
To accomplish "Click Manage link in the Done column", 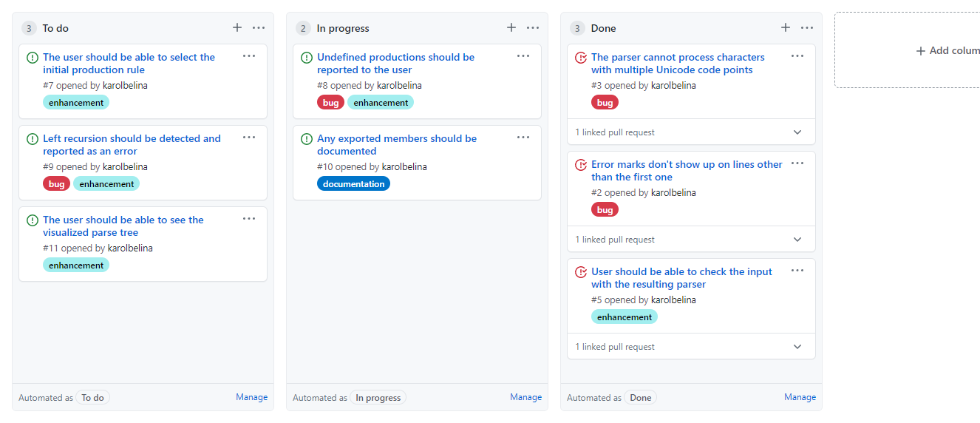I will (x=800, y=397).
